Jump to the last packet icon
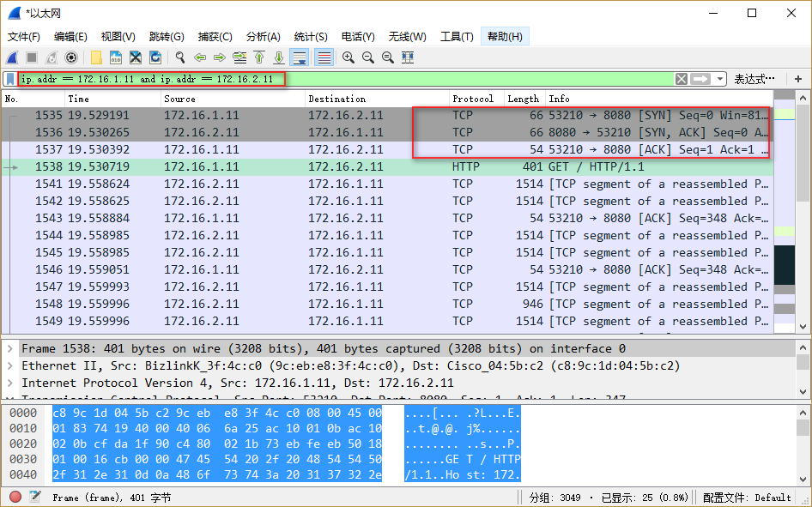 tap(279, 57)
